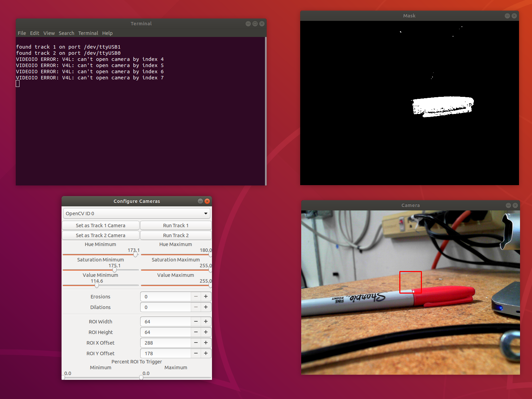
Task: Minimize the Configure Cameras window
Action: point(200,201)
